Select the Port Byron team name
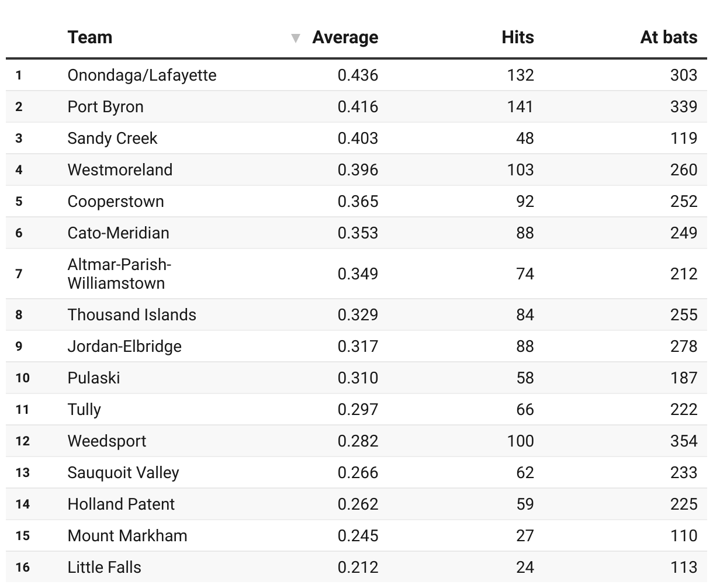The width and height of the screenshot is (713, 588). pyautogui.click(x=105, y=107)
